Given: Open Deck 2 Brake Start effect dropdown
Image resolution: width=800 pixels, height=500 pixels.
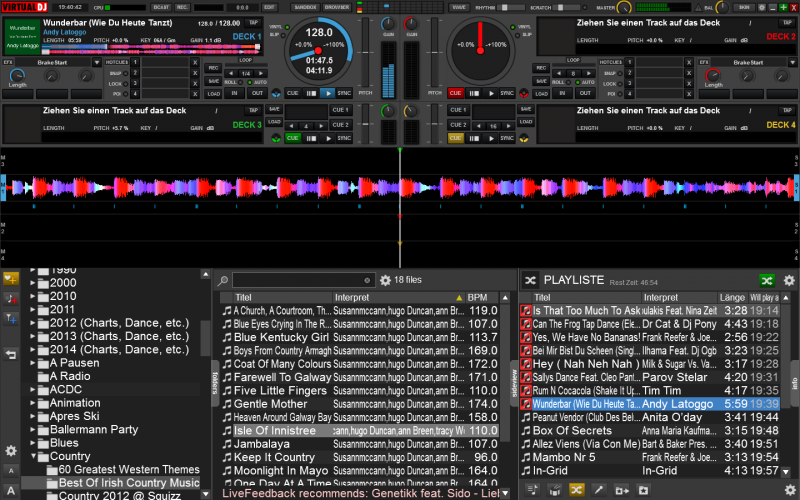Looking at the screenshot, I should pyautogui.click(x=792, y=62).
